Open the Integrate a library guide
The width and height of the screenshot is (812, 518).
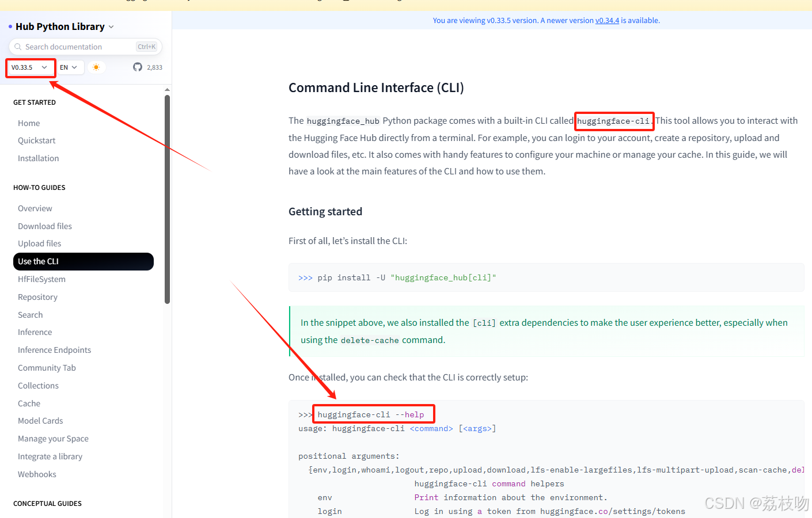[x=50, y=456]
